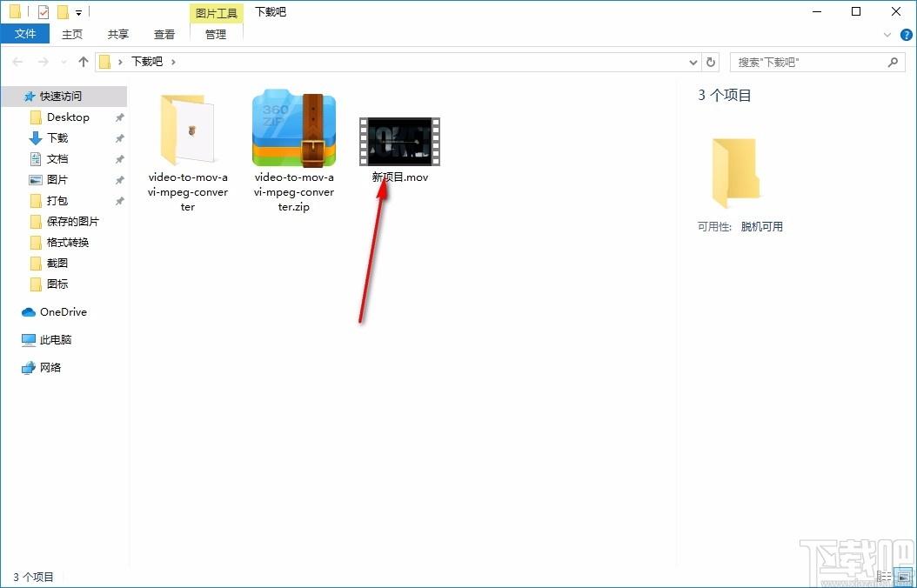917x588 pixels.
Task: Expand the address bar history dropdown
Action: click(693, 62)
